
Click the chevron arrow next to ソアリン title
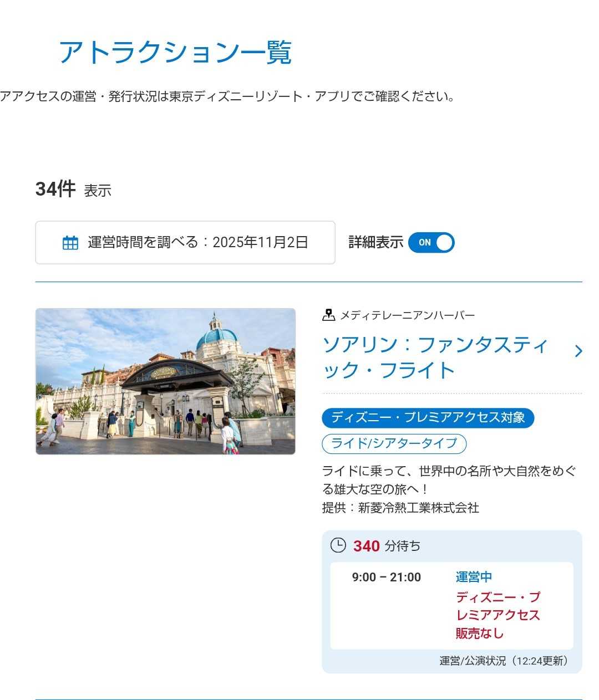point(578,351)
